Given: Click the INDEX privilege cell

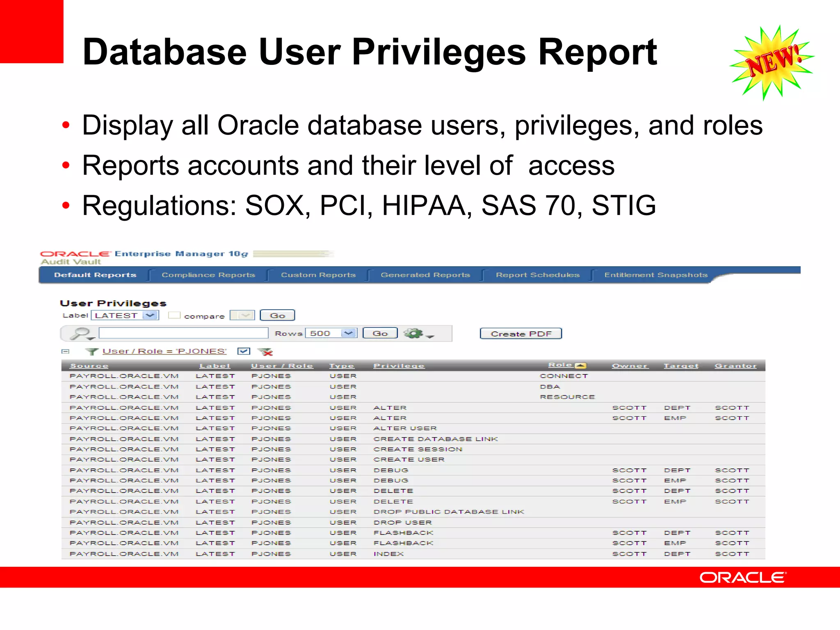Looking at the screenshot, I should pos(388,554).
